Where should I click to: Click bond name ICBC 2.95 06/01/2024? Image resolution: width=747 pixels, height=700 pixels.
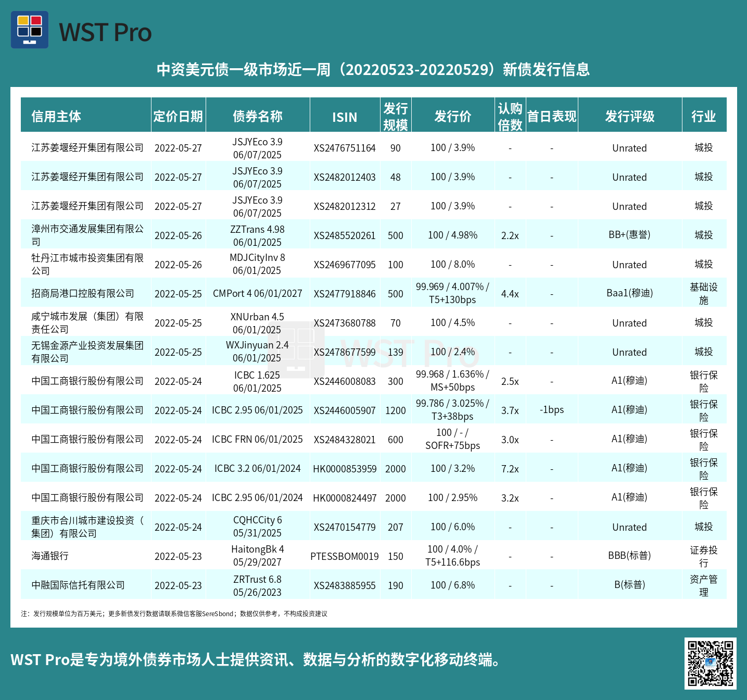(x=257, y=497)
